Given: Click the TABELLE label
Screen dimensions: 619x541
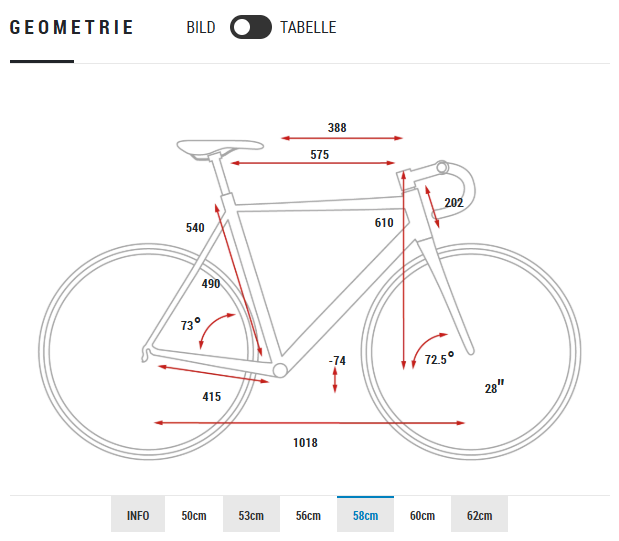Looking at the screenshot, I should [308, 28].
